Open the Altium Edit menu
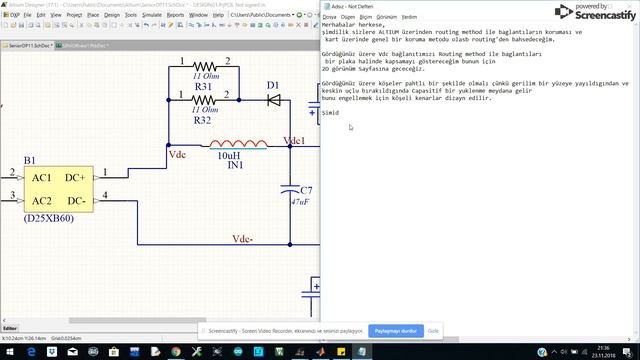The image size is (640, 360). (41, 15)
